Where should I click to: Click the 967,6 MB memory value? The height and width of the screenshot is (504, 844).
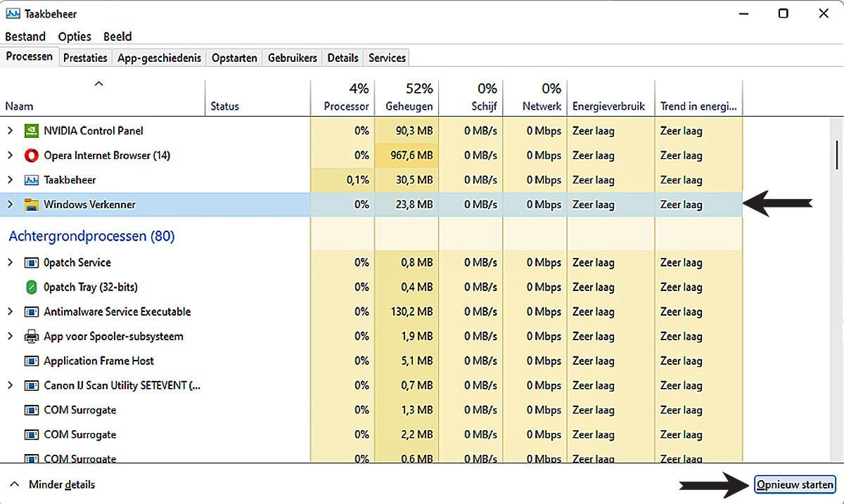tap(411, 155)
